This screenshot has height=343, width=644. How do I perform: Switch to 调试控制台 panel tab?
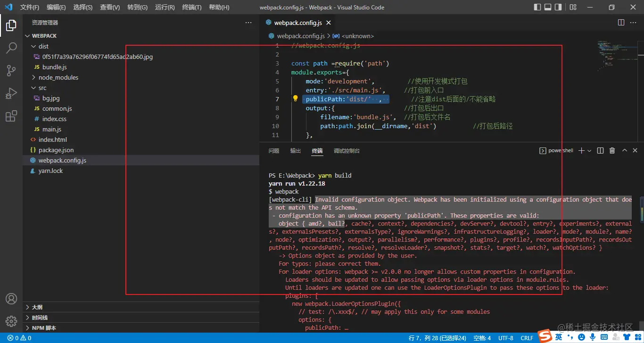tap(347, 151)
